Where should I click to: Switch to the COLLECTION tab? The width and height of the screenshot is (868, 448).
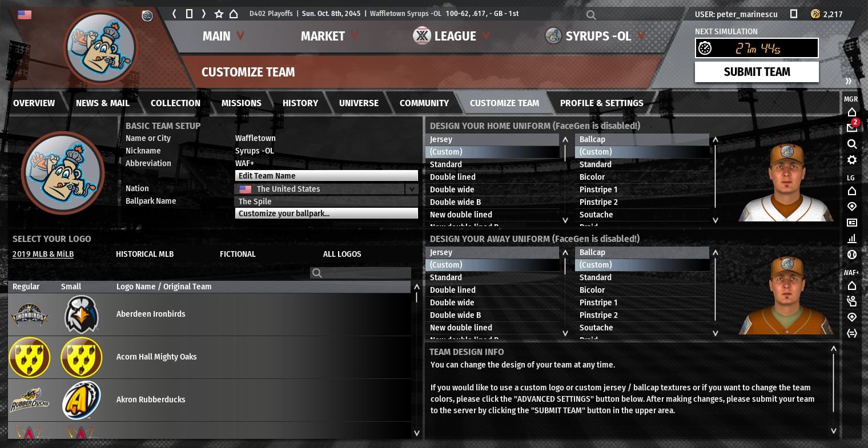(175, 103)
